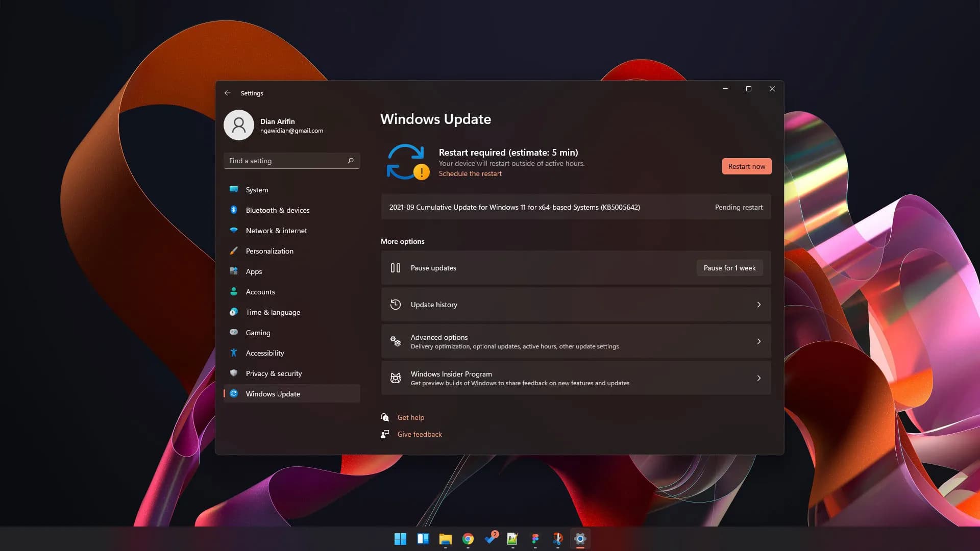Screen dimensions: 980x551
Task: Click the Schedule the restart link
Action: pyautogui.click(x=470, y=174)
